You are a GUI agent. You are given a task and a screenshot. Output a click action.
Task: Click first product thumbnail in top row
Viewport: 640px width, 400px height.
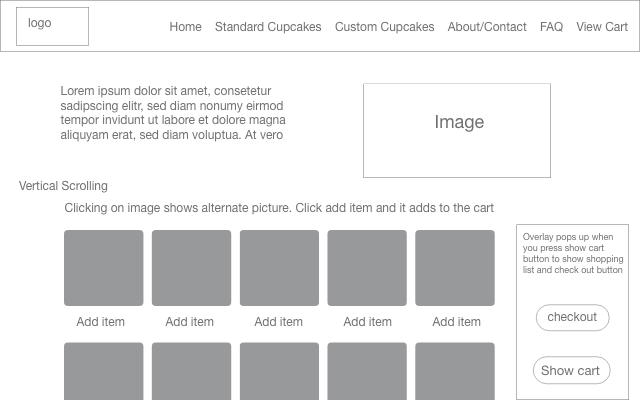click(x=104, y=268)
